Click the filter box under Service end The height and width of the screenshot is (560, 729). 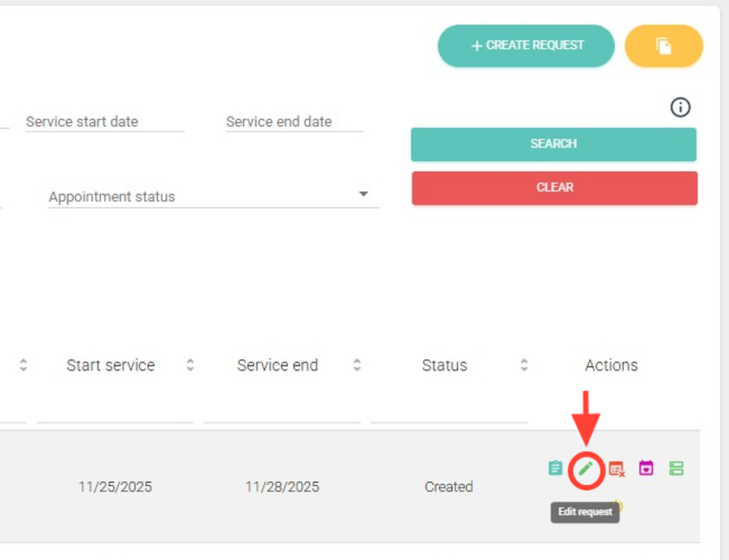tap(282, 411)
